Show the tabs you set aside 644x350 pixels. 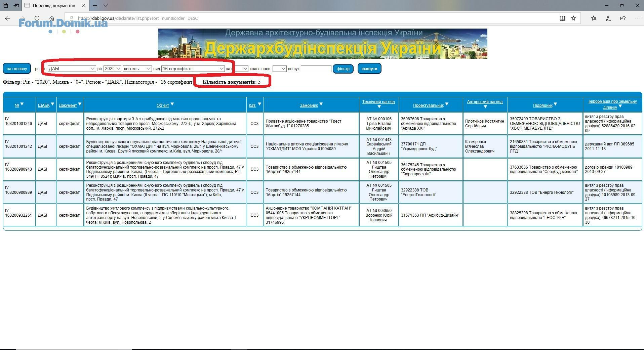click(5, 5)
